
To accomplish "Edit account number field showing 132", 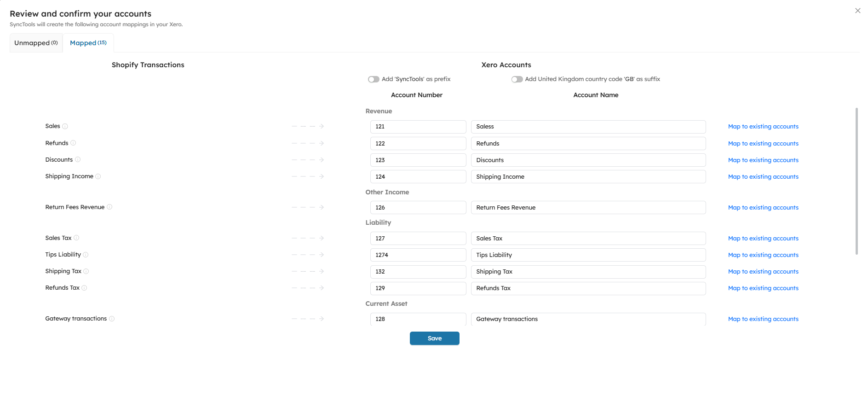I will [418, 271].
